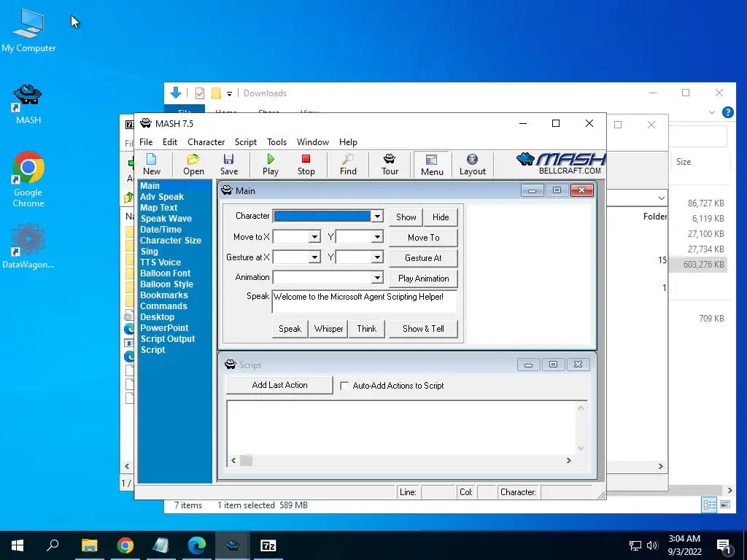Open the Help menu
The width and height of the screenshot is (747, 560).
click(x=348, y=142)
